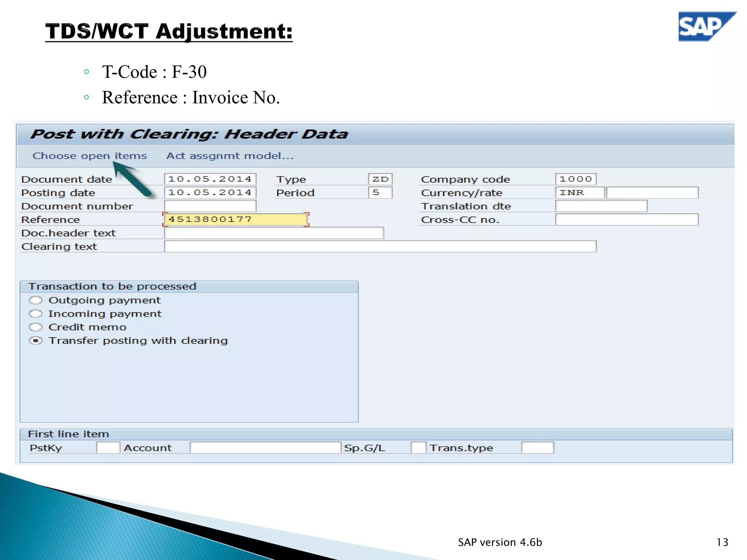This screenshot has height=560, width=747.
Task: Click the Document date field
Action: pyautogui.click(x=210, y=179)
